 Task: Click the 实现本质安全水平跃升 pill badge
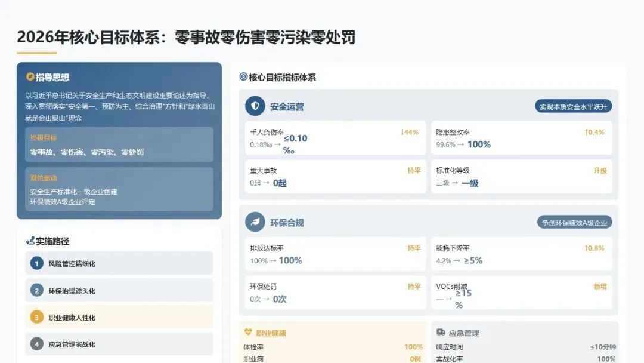574,106
